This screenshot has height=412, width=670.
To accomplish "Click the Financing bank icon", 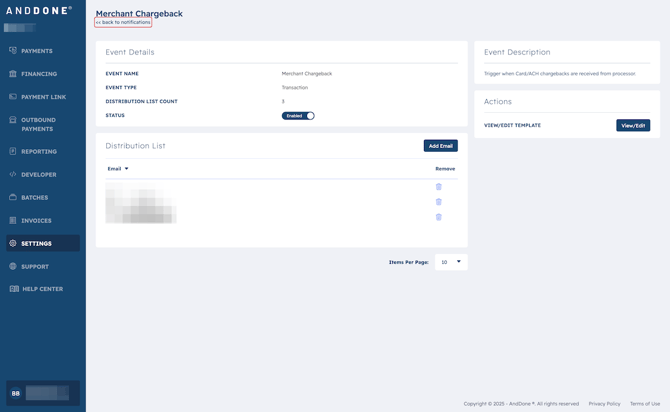I will [13, 74].
